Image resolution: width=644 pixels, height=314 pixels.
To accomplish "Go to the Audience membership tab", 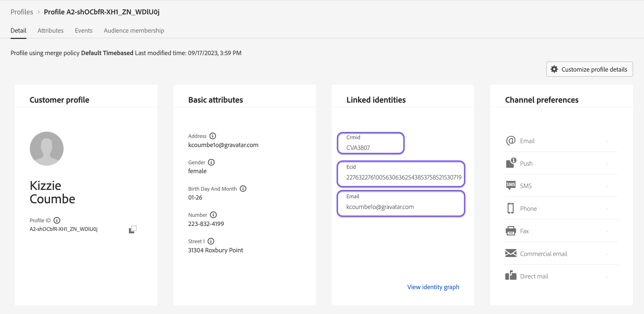I will 134,31.
